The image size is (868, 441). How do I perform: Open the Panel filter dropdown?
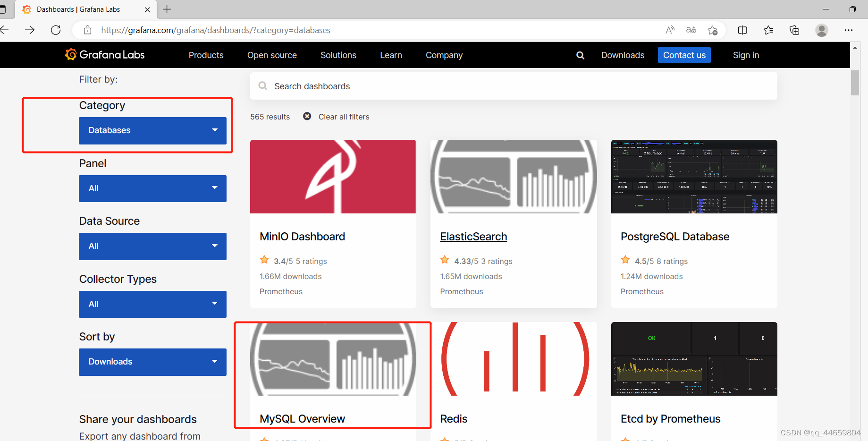152,188
